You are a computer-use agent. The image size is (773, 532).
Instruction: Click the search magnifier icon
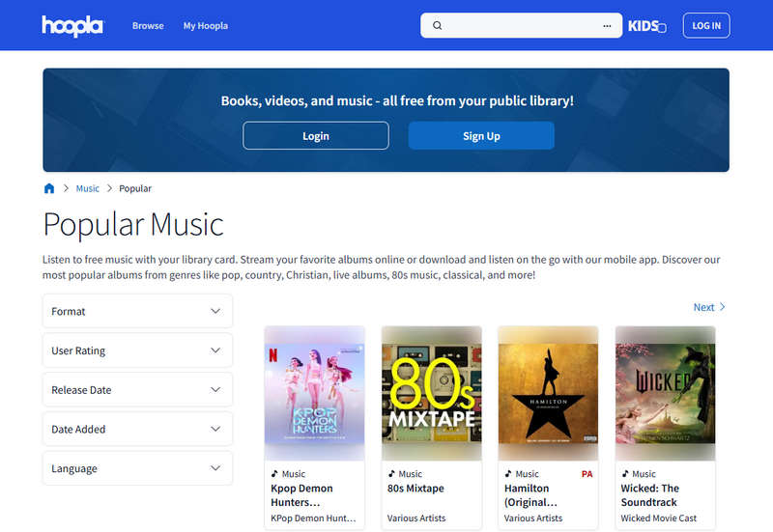point(438,26)
